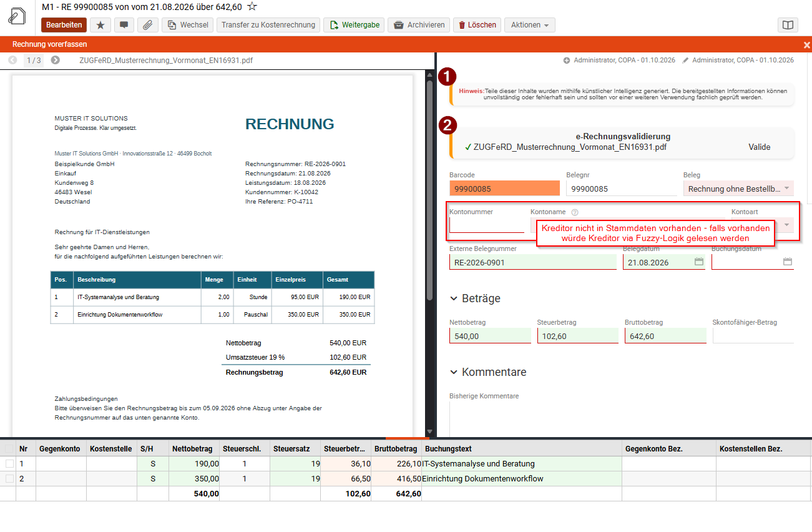Click the Barcode field 99900085
812x532 pixels.
click(x=505, y=189)
